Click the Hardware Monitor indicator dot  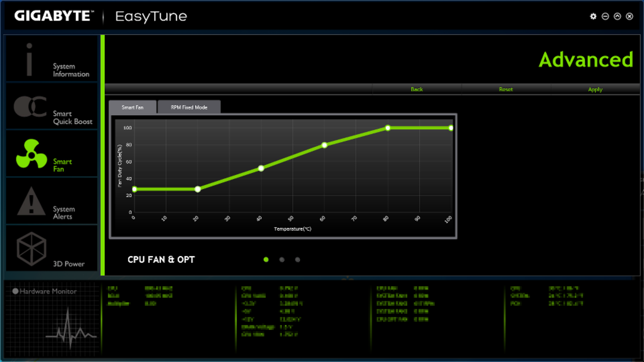coord(17,291)
